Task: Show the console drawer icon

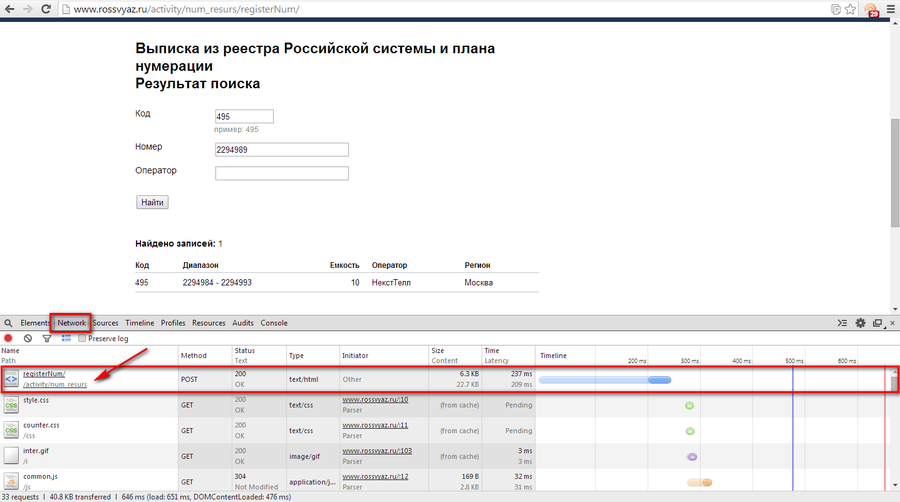Action: [842, 323]
